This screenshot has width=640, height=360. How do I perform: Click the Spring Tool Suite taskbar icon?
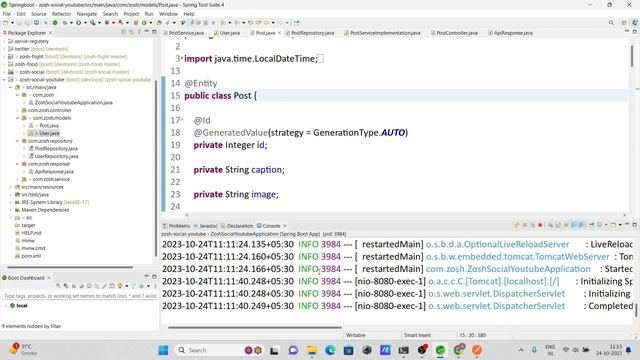pos(440,350)
